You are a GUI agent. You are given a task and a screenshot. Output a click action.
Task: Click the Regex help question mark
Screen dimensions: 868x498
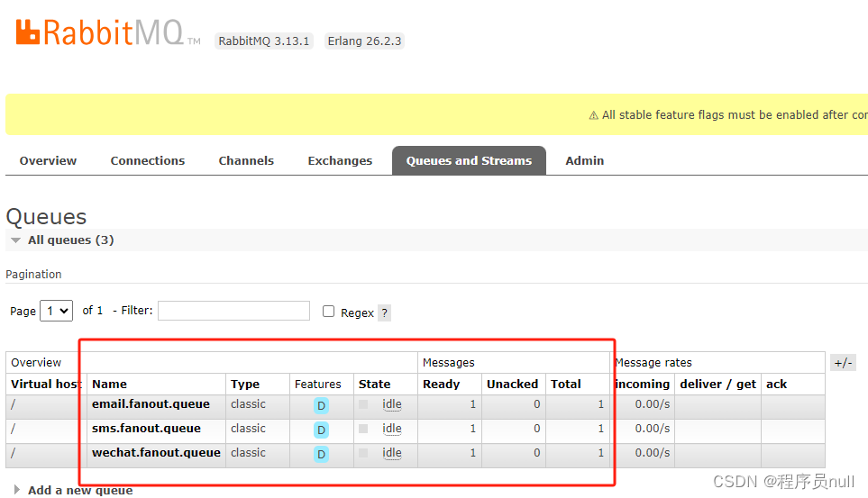pyautogui.click(x=385, y=312)
